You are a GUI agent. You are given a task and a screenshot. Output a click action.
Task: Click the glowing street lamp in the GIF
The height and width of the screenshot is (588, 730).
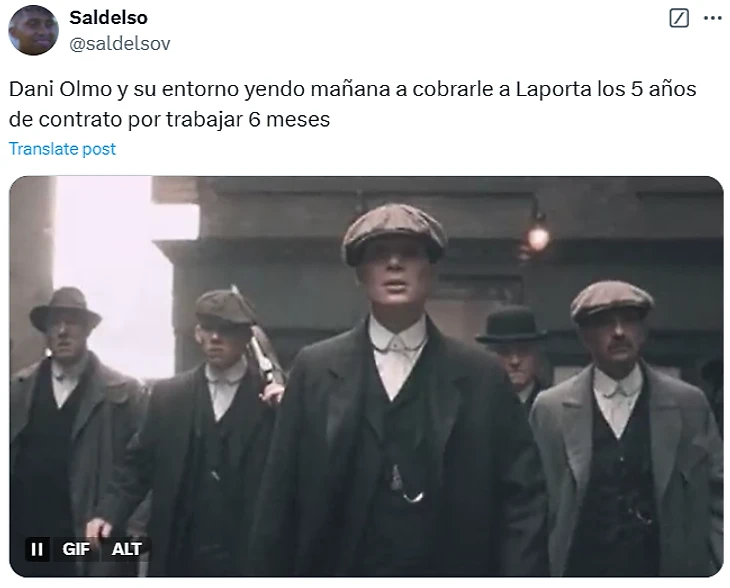pos(539,237)
